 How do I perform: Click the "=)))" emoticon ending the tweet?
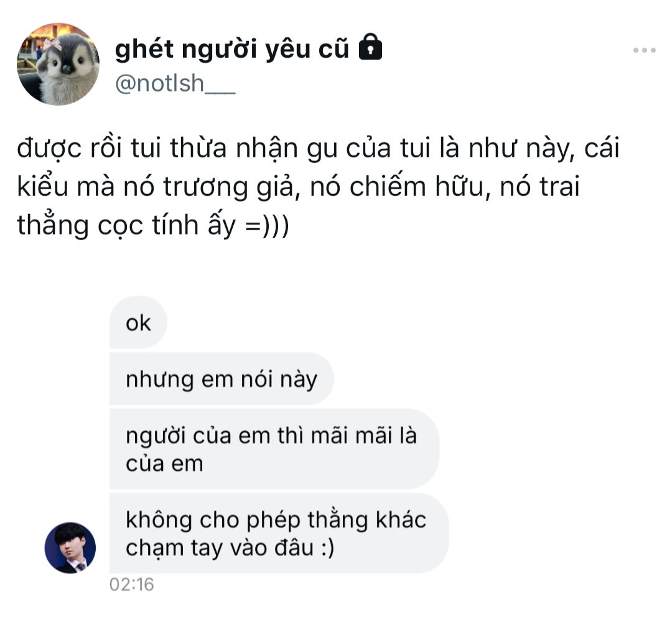(267, 225)
